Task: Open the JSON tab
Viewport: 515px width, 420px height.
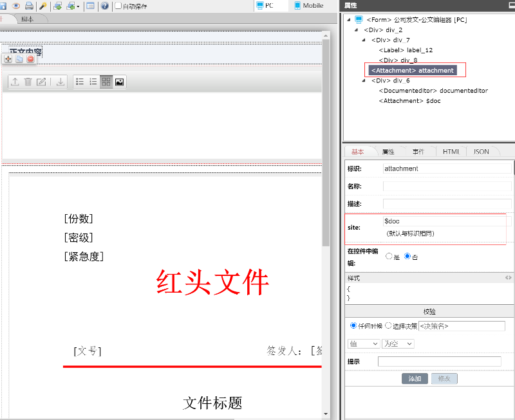Action: (482, 152)
